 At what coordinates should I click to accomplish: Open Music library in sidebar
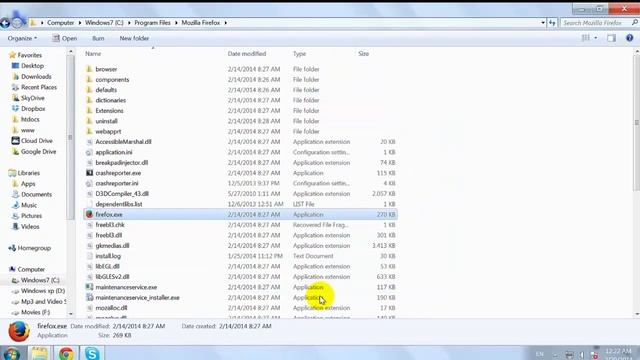29,205
